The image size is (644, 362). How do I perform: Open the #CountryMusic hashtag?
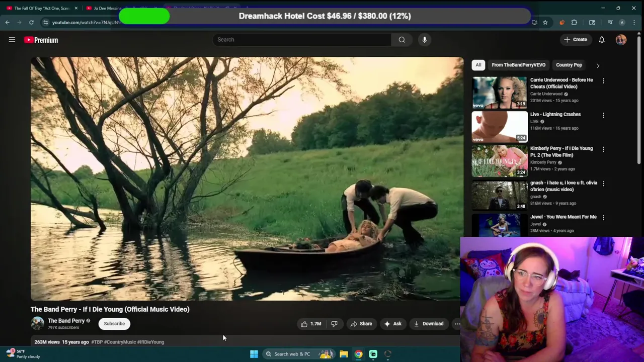[120, 342]
